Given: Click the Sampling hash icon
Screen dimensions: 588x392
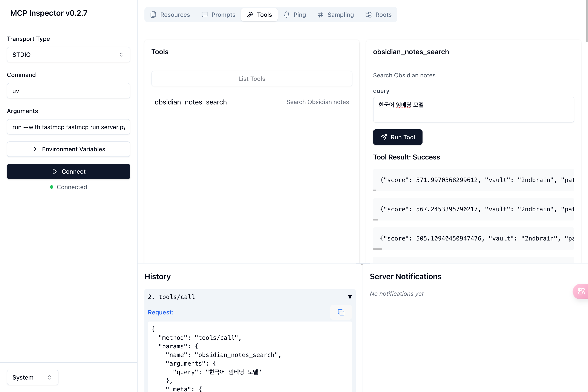Looking at the screenshot, I should [x=320, y=14].
